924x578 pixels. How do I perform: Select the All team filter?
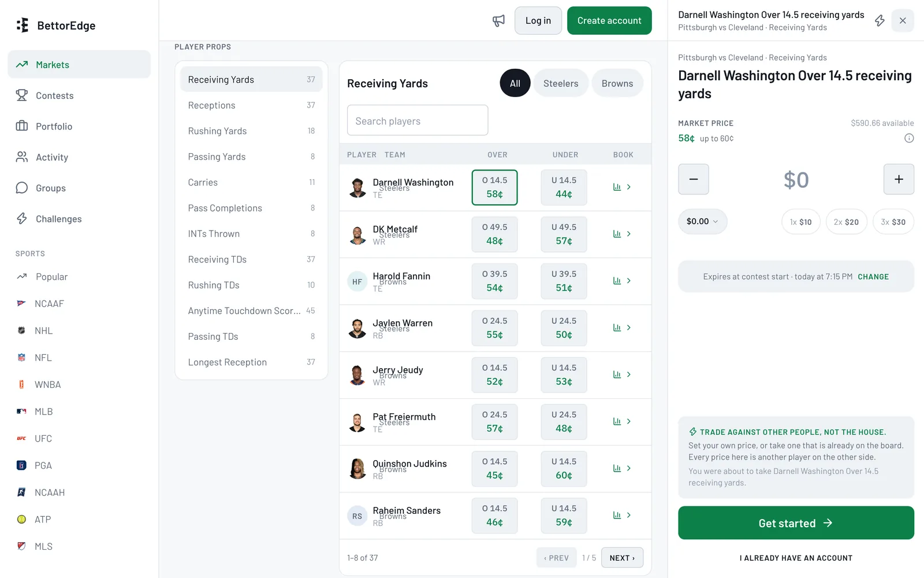click(x=515, y=83)
